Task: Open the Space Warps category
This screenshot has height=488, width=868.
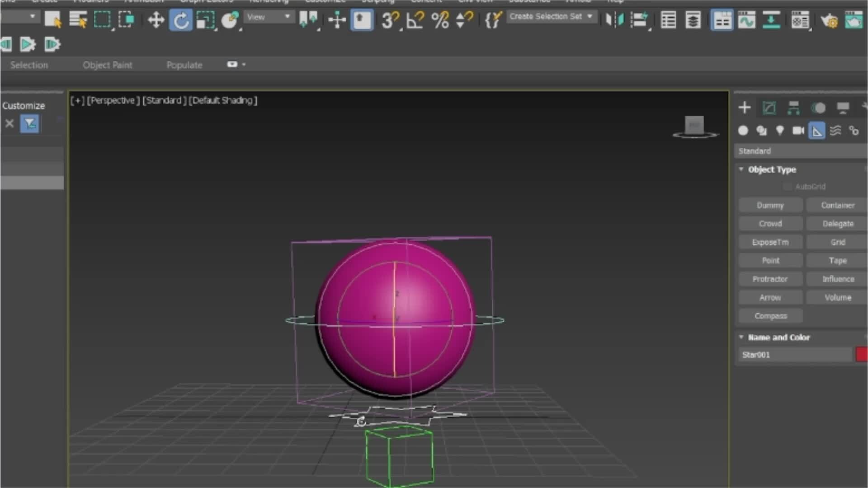Action: 835,131
